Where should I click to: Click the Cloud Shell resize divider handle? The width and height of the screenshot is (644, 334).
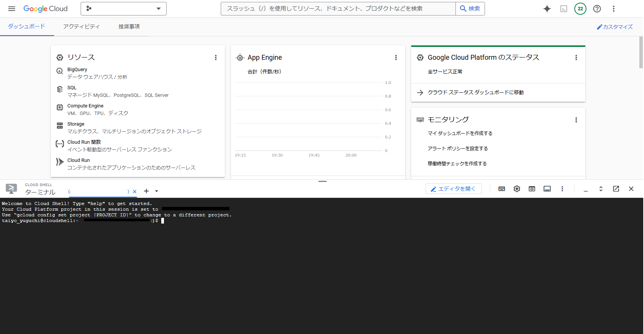pos(323,181)
